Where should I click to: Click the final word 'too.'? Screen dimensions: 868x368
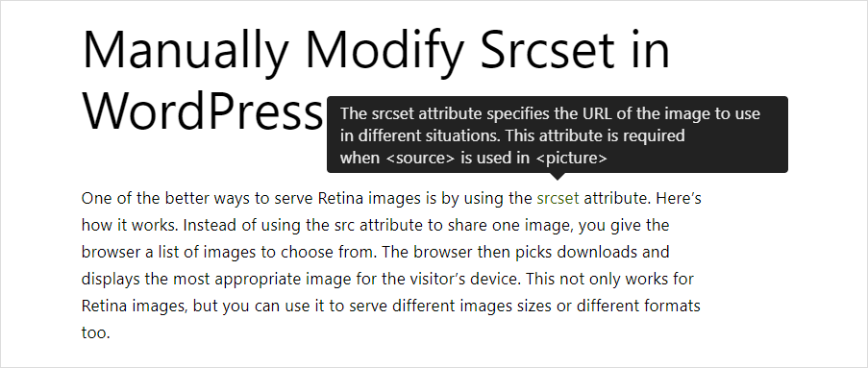96,333
